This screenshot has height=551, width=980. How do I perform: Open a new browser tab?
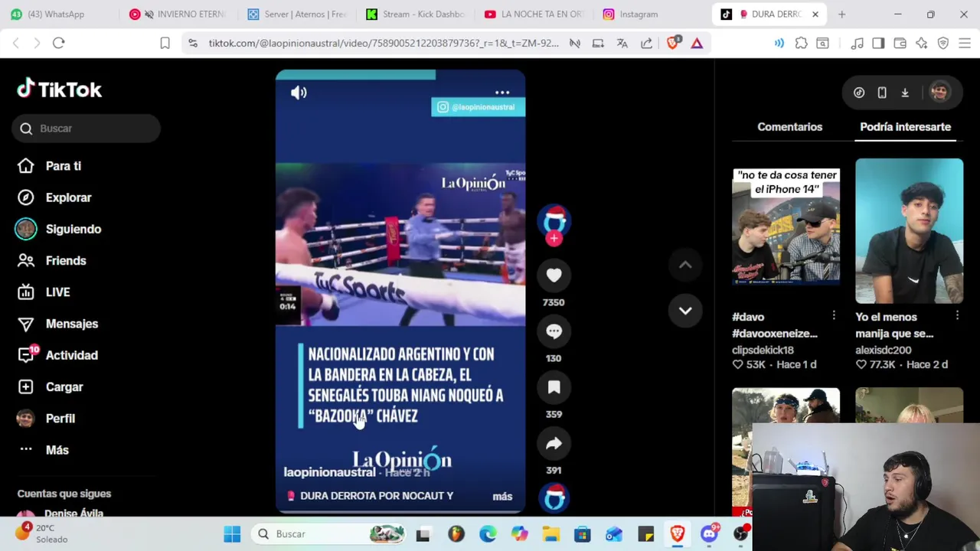click(841, 14)
